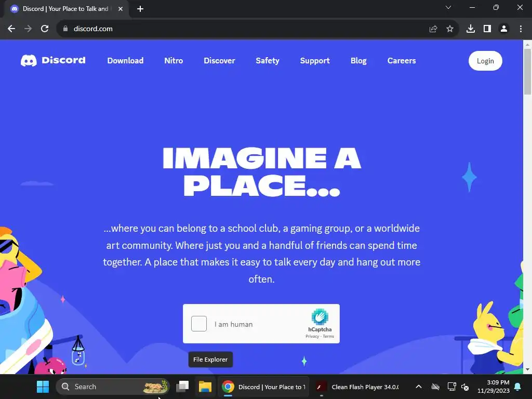The image size is (532, 399).
Task: Open Chrome downloads icon
Action: (x=471, y=29)
